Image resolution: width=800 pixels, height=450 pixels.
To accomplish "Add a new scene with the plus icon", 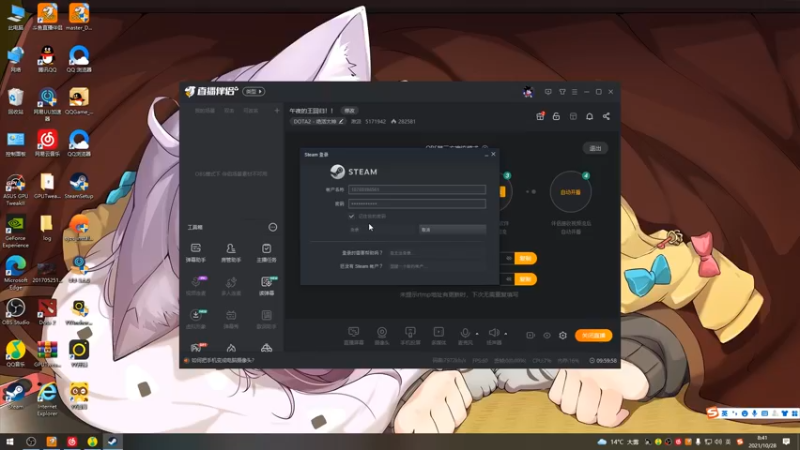I will (x=277, y=110).
